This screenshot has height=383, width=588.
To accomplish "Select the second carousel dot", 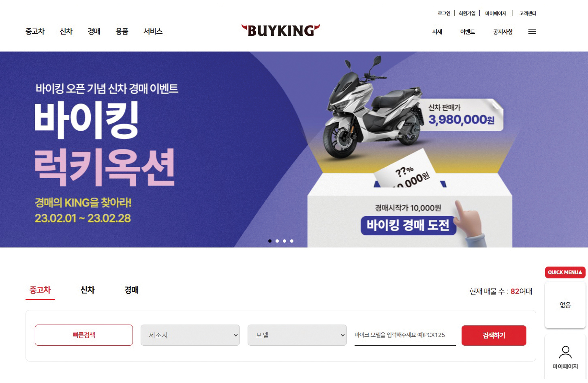I will (x=277, y=241).
